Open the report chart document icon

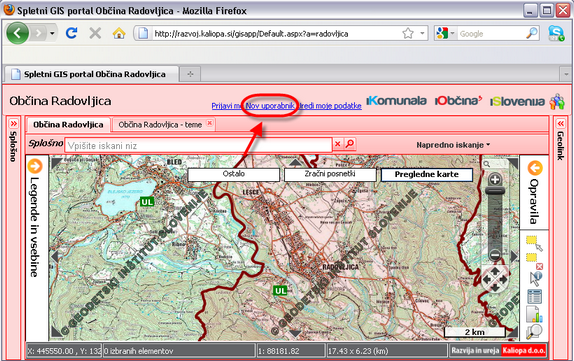click(534, 314)
